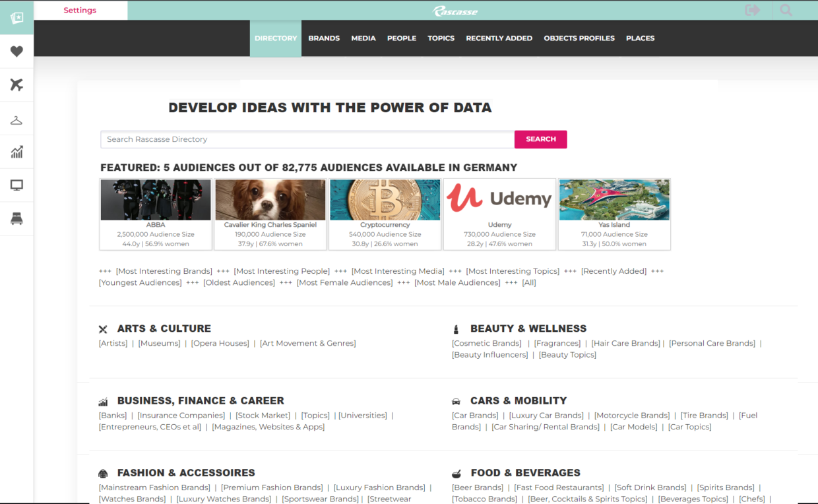Image resolution: width=818 pixels, height=504 pixels.
Task: Open the Opera Houses link
Action: pos(220,343)
